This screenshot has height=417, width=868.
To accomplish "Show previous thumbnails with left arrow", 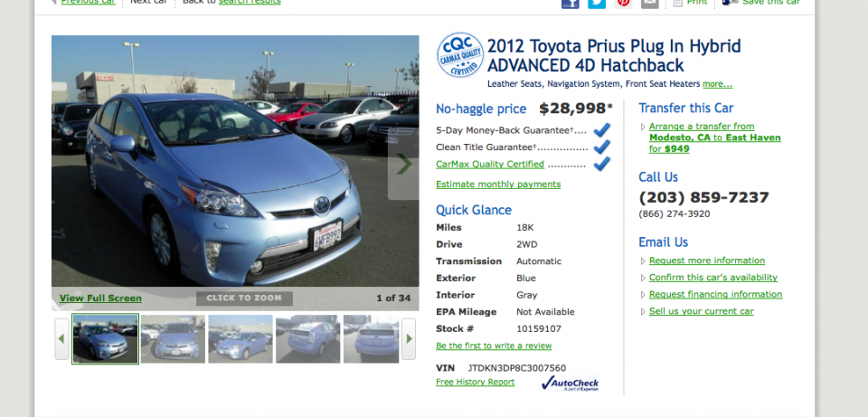I will click(x=61, y=338).
